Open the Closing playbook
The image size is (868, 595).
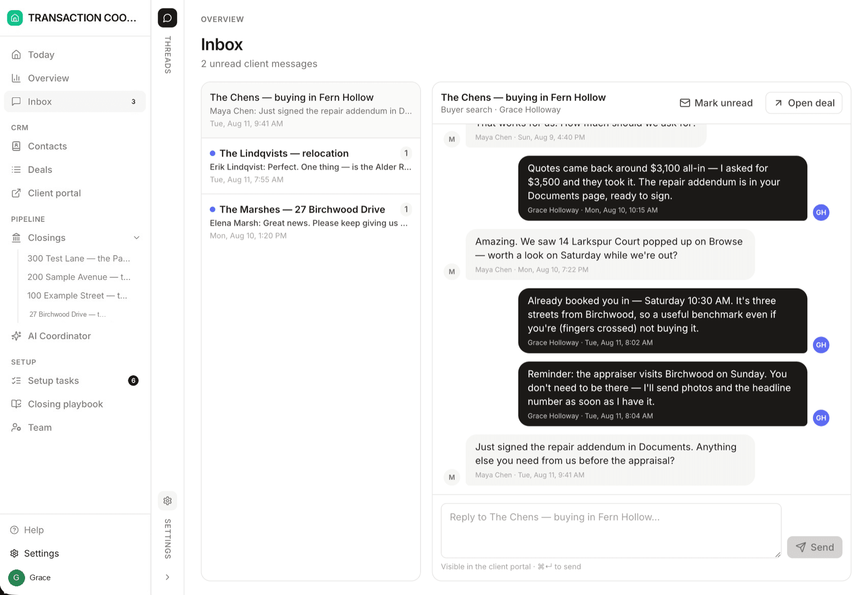(75, 404)
